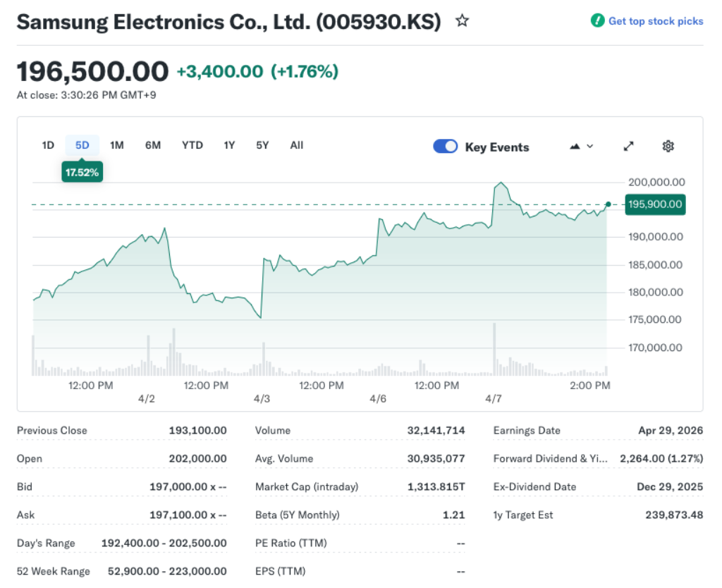Screen dimensions: 722x588
Task: Click 52 Week Range value
Action: pyautogui.click(x=167, y=571)
